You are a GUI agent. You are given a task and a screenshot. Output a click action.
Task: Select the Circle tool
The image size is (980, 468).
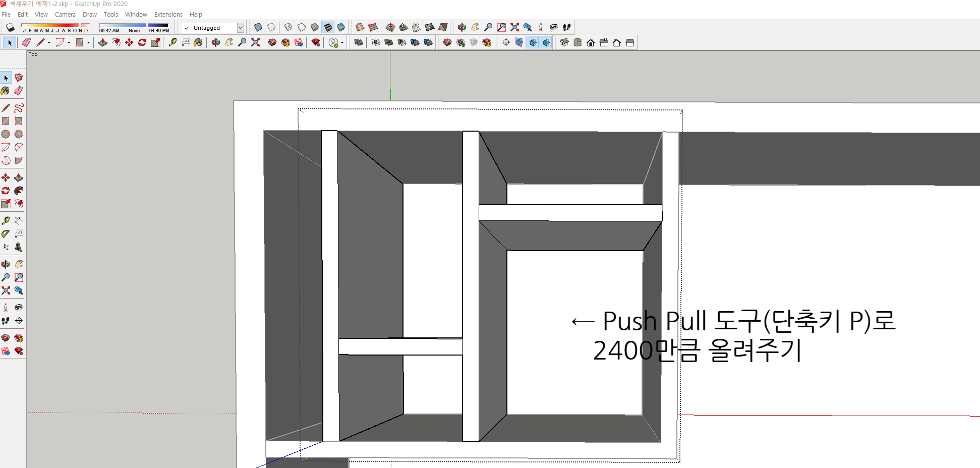coord(6,134)
